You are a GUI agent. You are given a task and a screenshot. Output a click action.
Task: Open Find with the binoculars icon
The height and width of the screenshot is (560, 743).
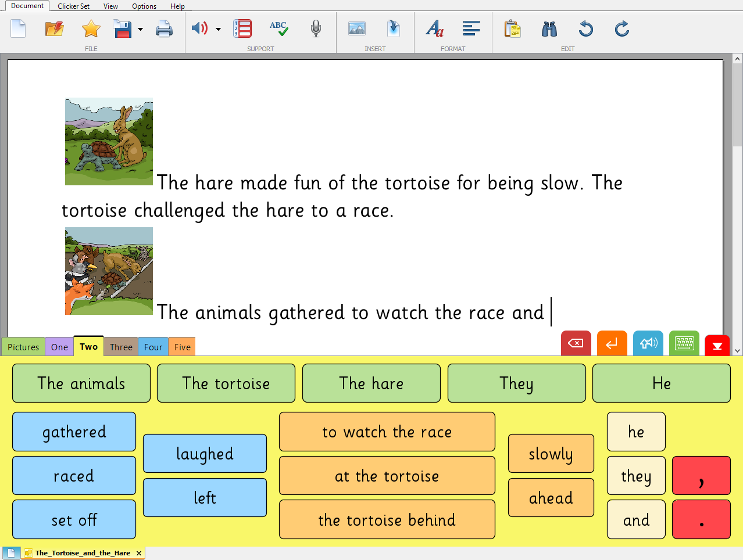tap(549, 28)
